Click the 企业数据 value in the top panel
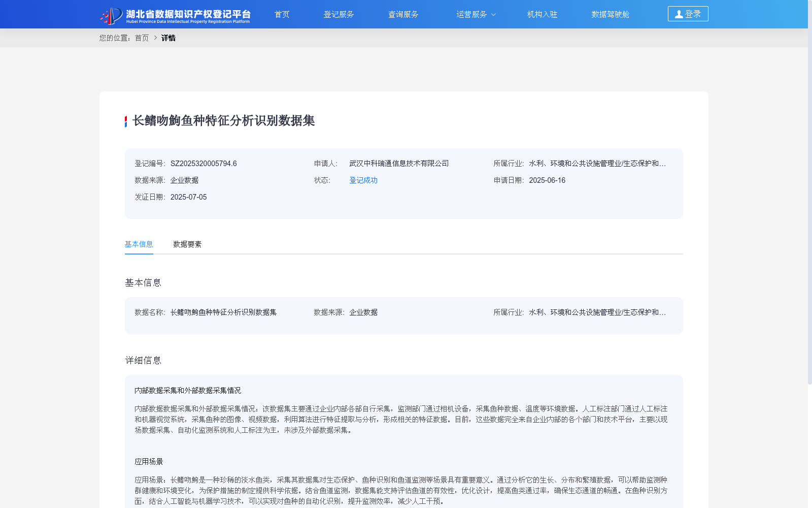 pos(184,180)
